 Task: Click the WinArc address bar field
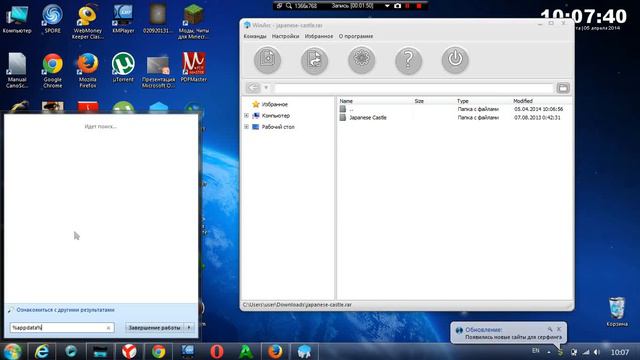414,88
